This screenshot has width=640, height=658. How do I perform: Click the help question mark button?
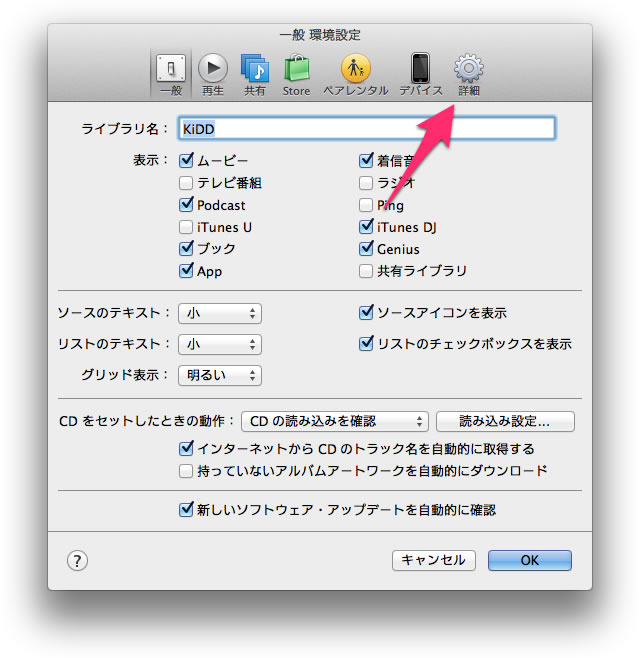[x=77, y=561]
